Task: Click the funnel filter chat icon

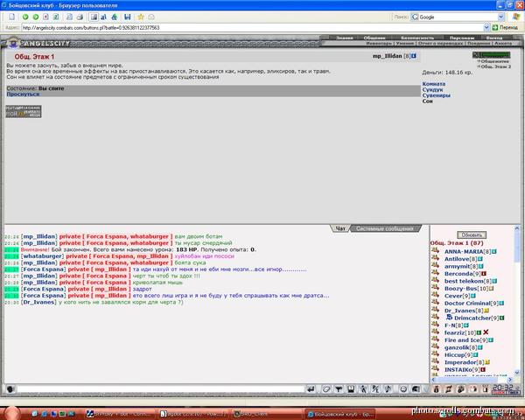Action: coord(339,389)
